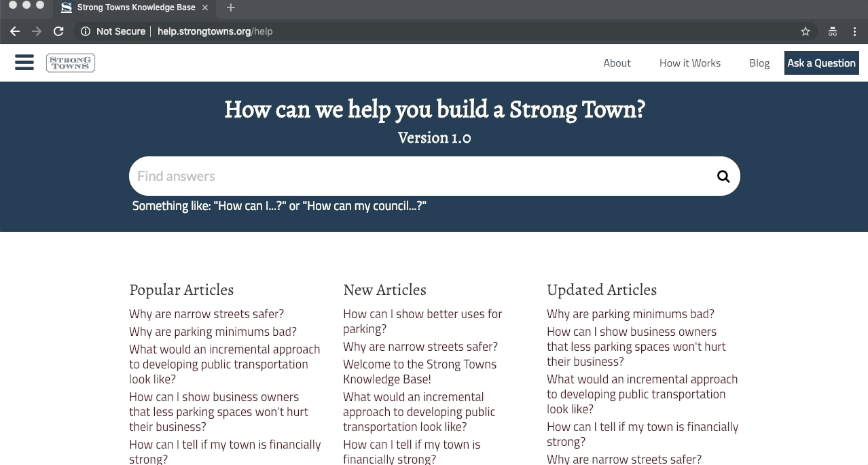Open New article about incremental public transportation
Image resolution: width=868 pixels, height=465 pixels.
pyautogui.click(x=419, y=411)
